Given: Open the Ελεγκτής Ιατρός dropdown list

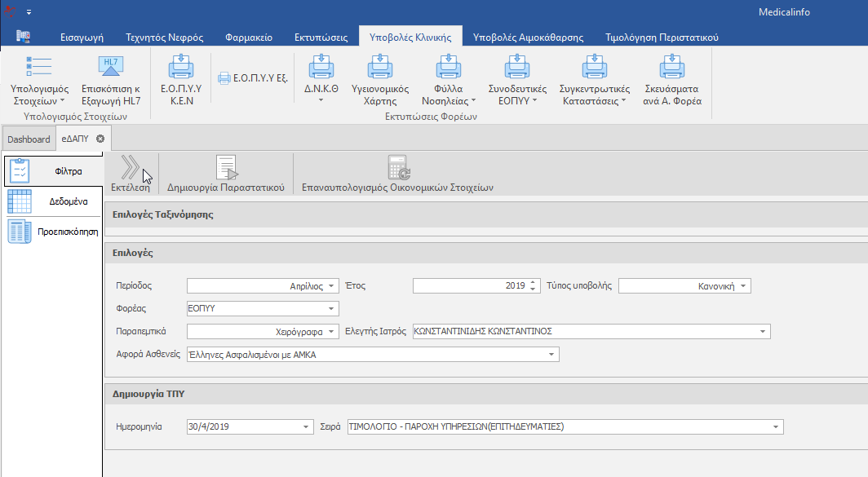Looking at the screenshot, I should point(763,332).
